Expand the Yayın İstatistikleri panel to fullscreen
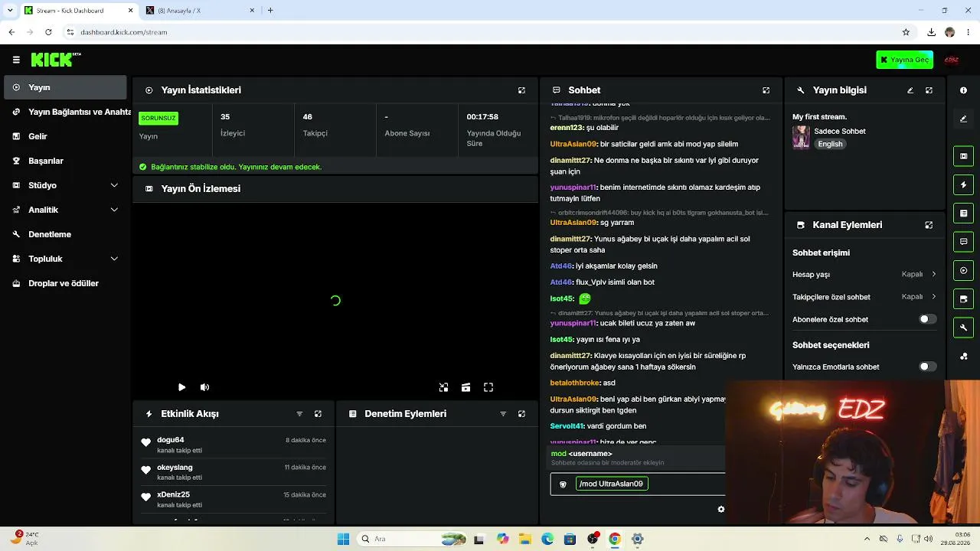 [521, 90]
